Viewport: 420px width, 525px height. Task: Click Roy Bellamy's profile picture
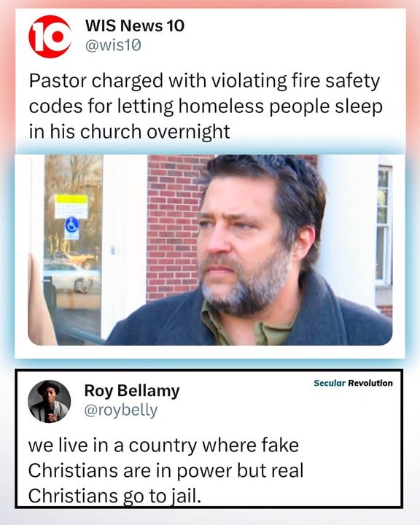(50, 401)
